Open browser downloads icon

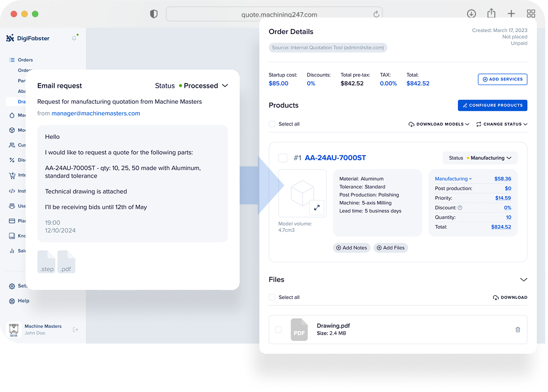[471, 14]
